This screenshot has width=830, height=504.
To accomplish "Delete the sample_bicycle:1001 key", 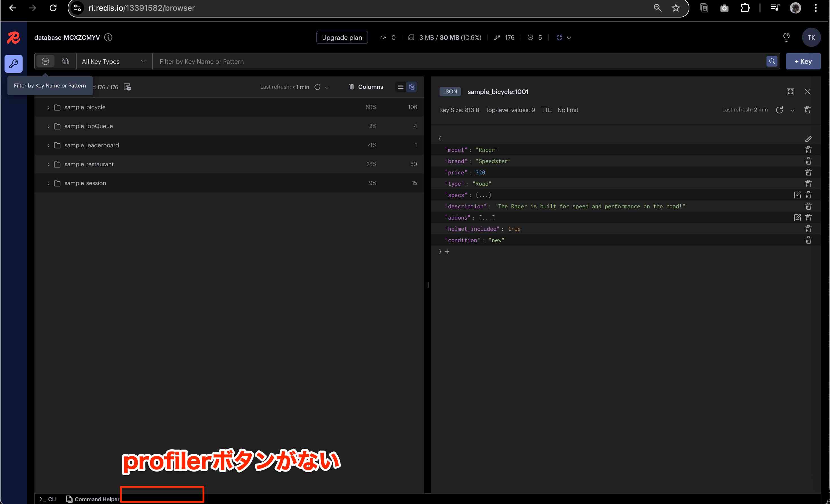I will click(x=807, y=110).
